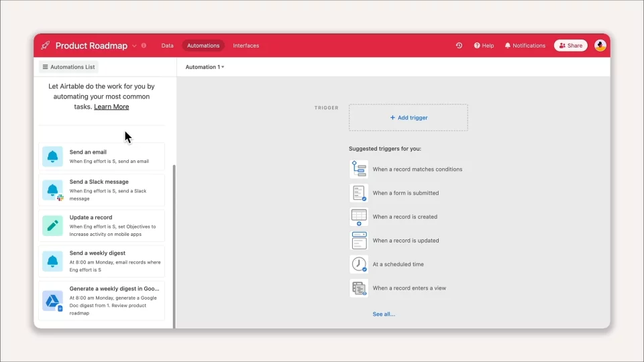Toggle the Automations List panel
This screenshot has height=362, width=644.
(68, 67)
